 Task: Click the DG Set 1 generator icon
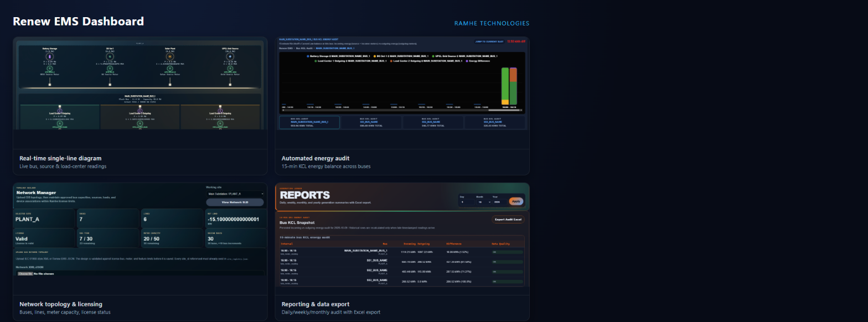(110, 56)
